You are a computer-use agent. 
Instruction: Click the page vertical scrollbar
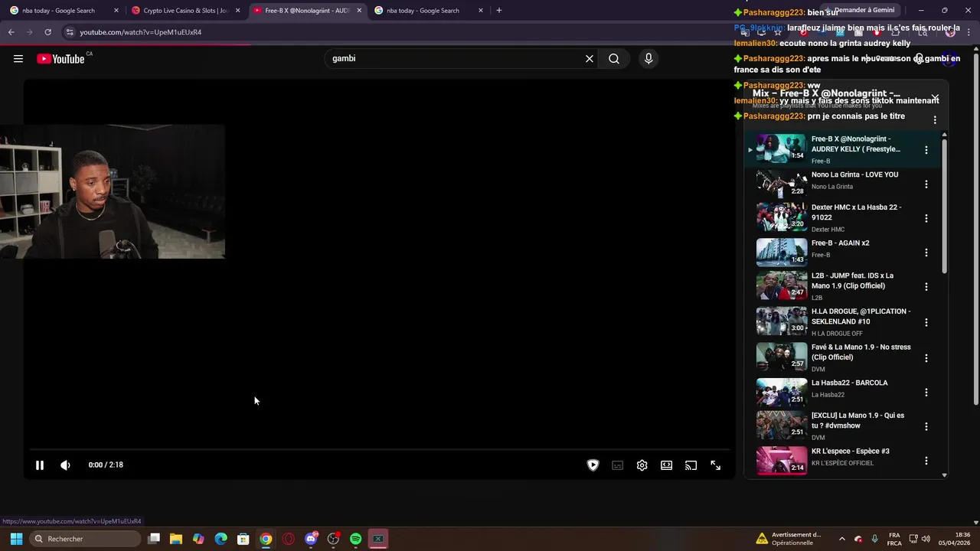[x=975, y=230]
